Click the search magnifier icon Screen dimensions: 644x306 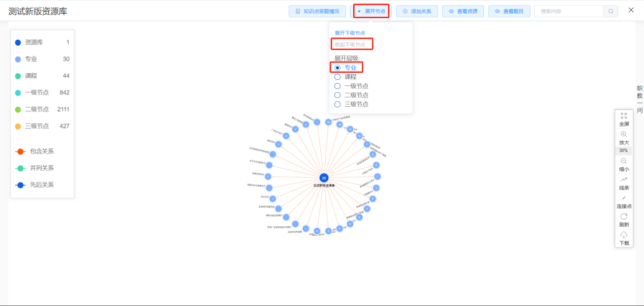610,11
